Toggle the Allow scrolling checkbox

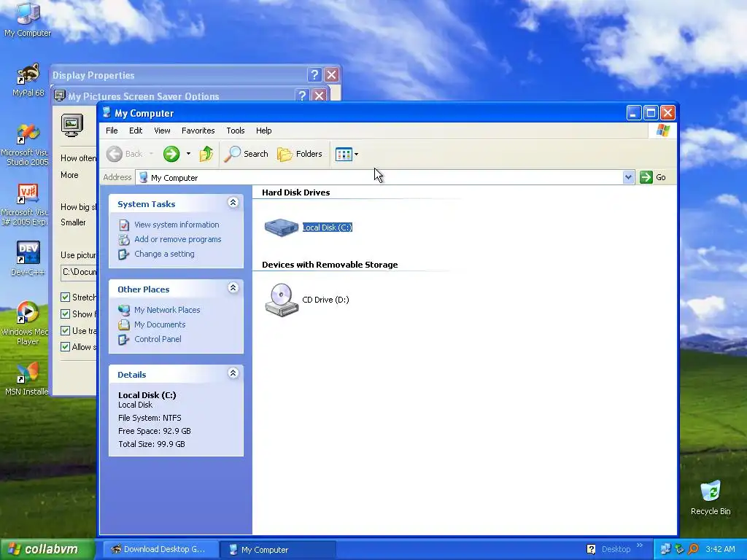[x=65, y=346]
